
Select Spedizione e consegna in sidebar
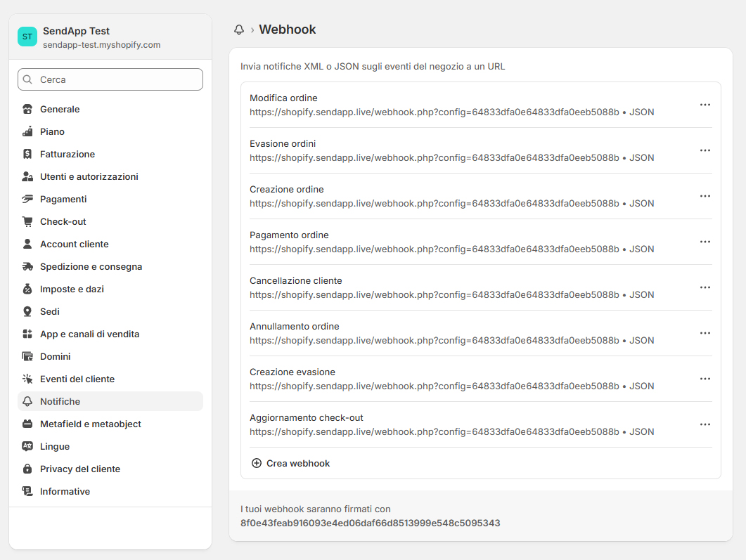tap(110, 267)
